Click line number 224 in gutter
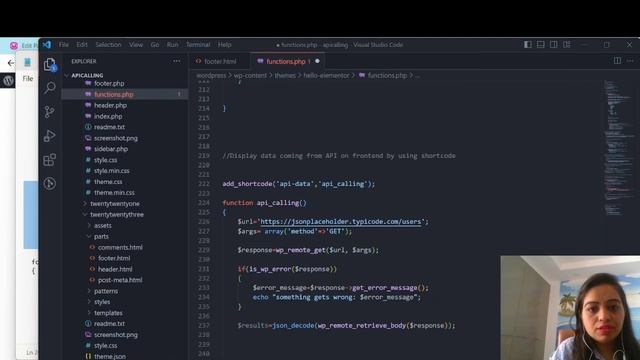640x360 pixels. coord(203,203)
